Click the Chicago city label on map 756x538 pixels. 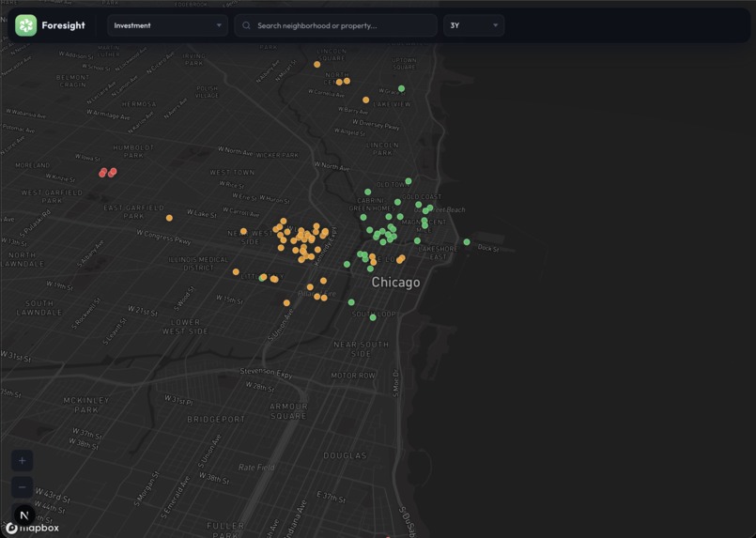[x=395, y=283]
